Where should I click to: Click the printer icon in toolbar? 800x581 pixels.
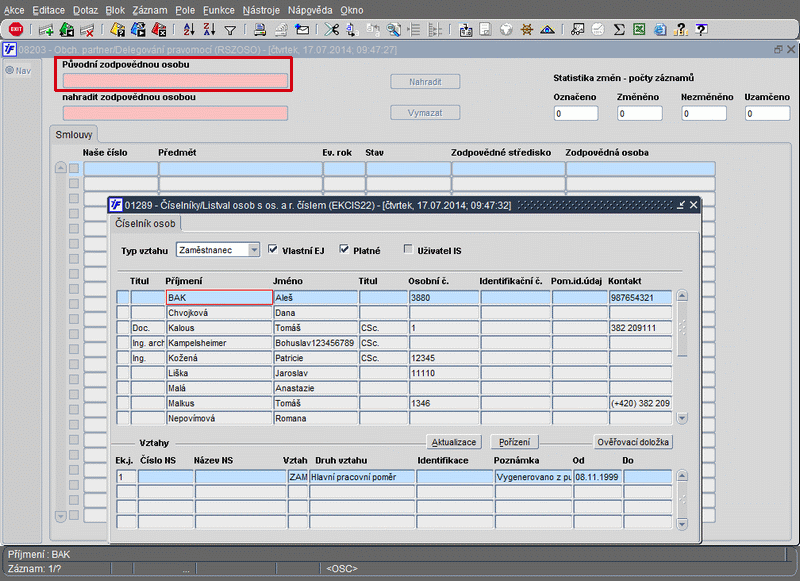260,30
